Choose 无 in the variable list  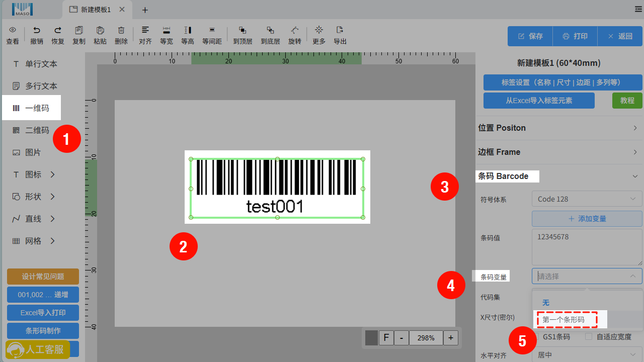[x=587, y=303]
